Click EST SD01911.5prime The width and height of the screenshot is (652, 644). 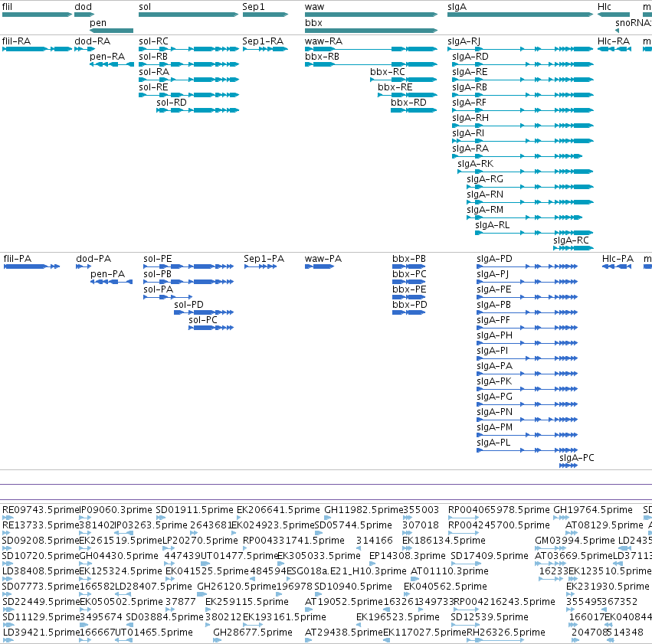[194, 510]
